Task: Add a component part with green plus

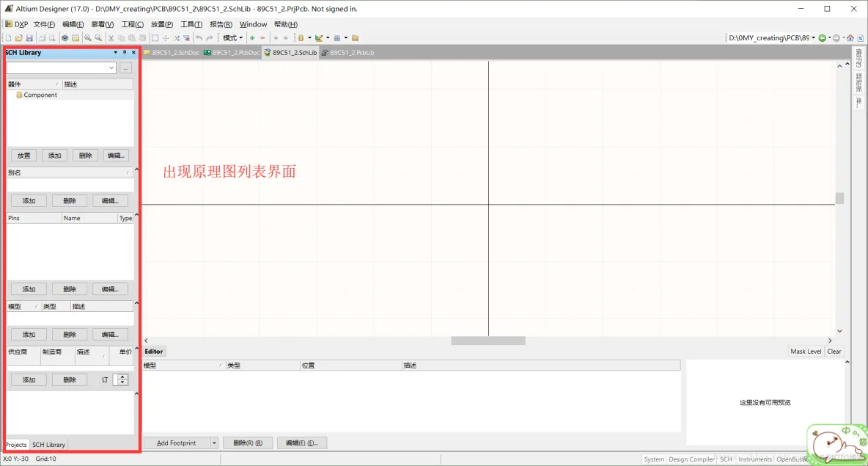Action: (252, 38)
